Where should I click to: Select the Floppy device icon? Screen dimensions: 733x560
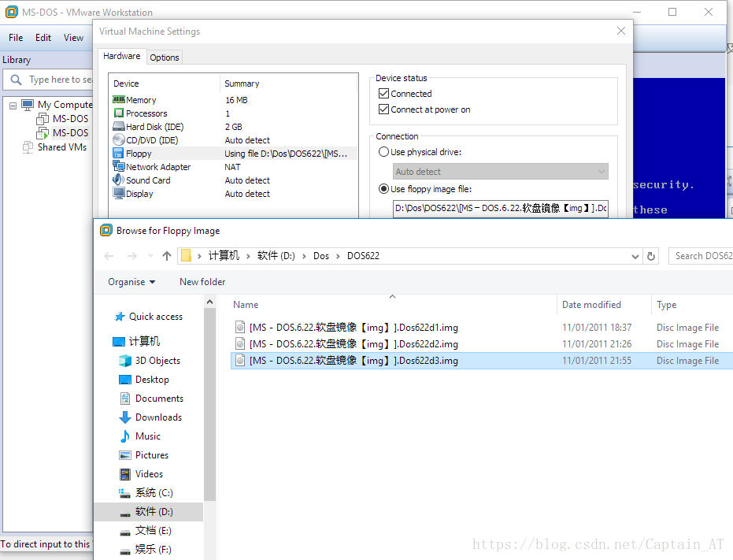118,153
